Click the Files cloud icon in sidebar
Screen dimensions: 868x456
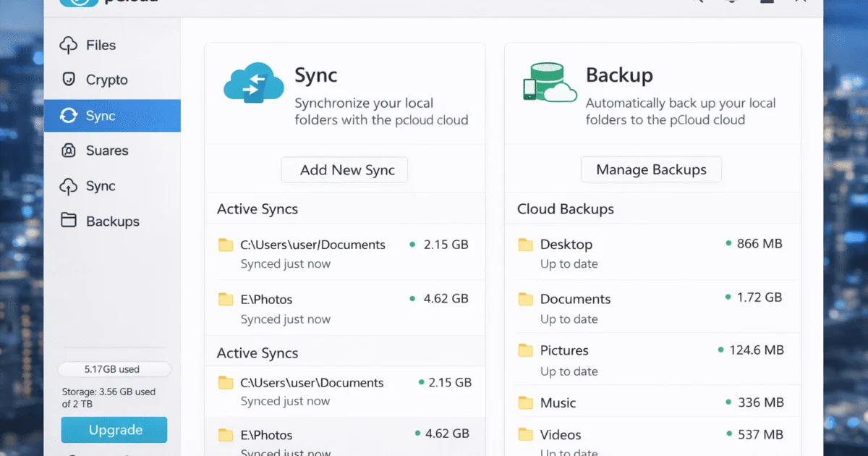click(69, 45)
